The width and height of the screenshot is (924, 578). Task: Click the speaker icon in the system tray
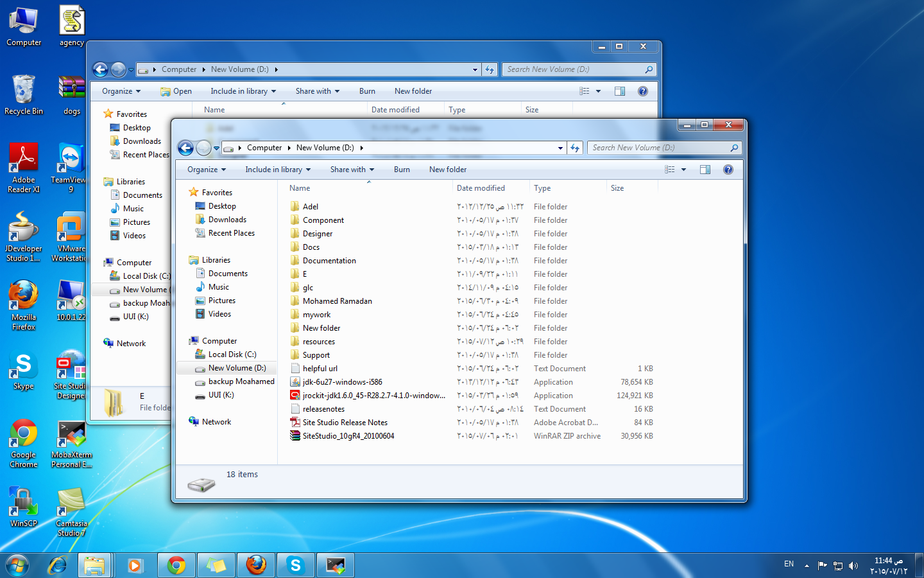tap(854, 565)
